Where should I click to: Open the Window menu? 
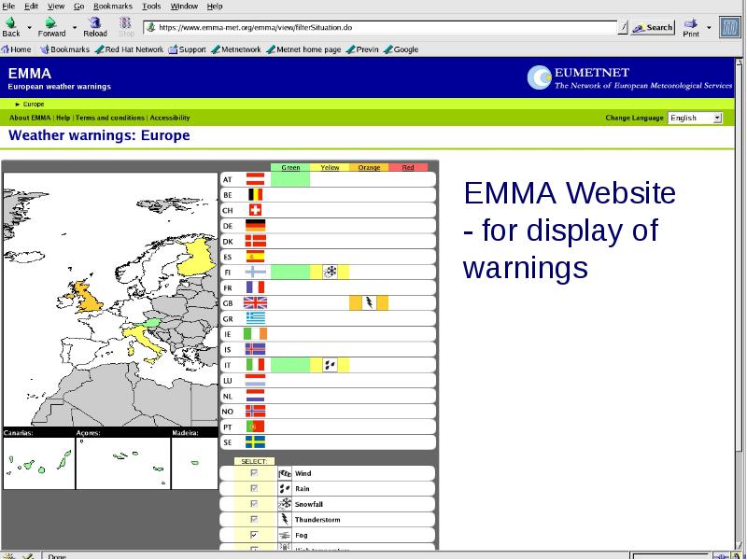click(x=184, y=7)
